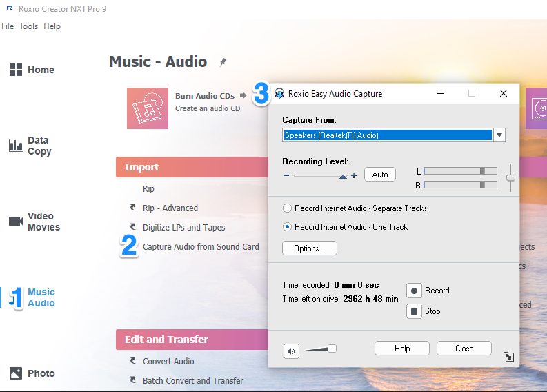
Task: Select Record Internet Audio - One Track
Action: pos(345,227)
